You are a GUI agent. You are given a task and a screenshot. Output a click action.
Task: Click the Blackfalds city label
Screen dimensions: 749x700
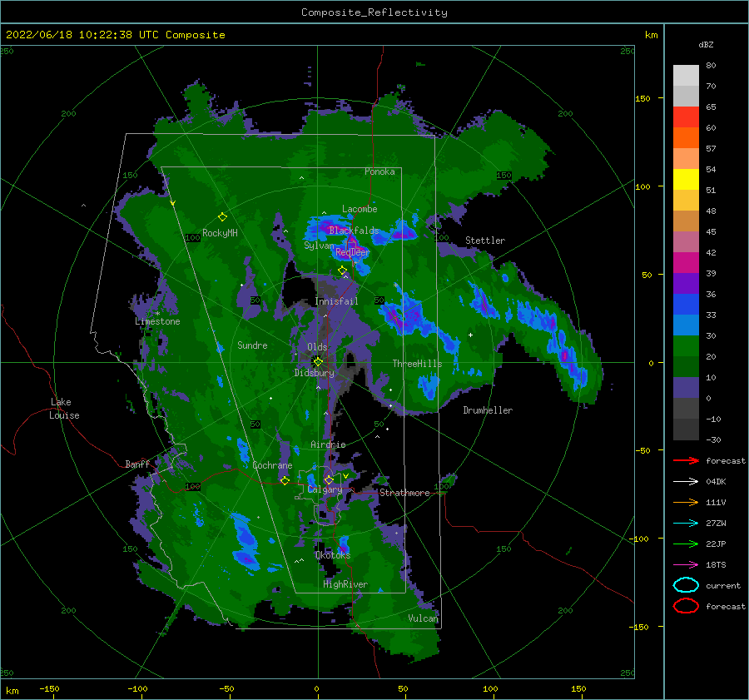coord(354,231)
